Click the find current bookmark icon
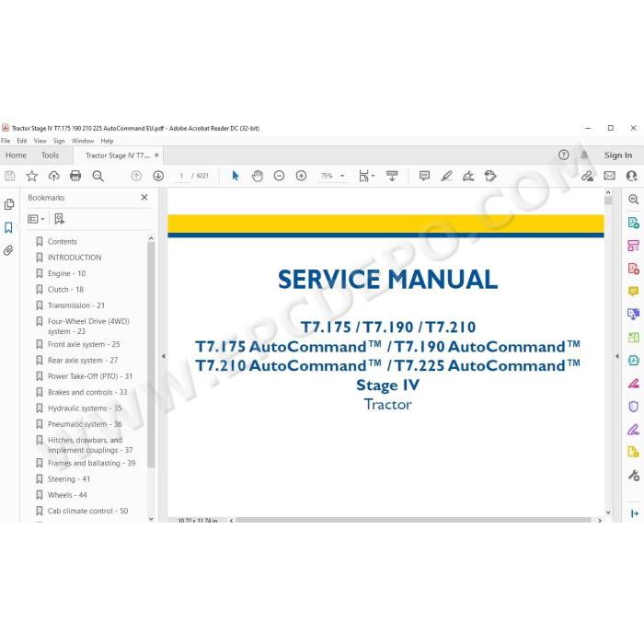 [x=60, y=219]
